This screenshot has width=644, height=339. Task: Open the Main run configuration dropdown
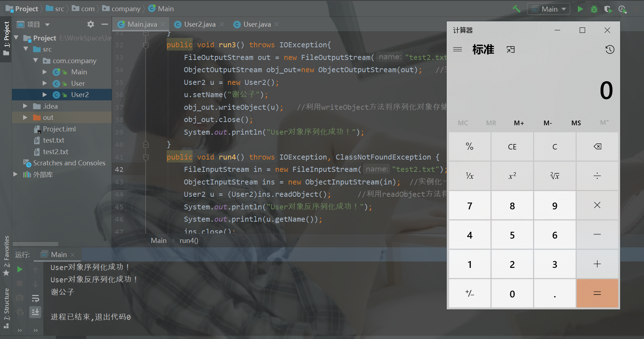548,9
